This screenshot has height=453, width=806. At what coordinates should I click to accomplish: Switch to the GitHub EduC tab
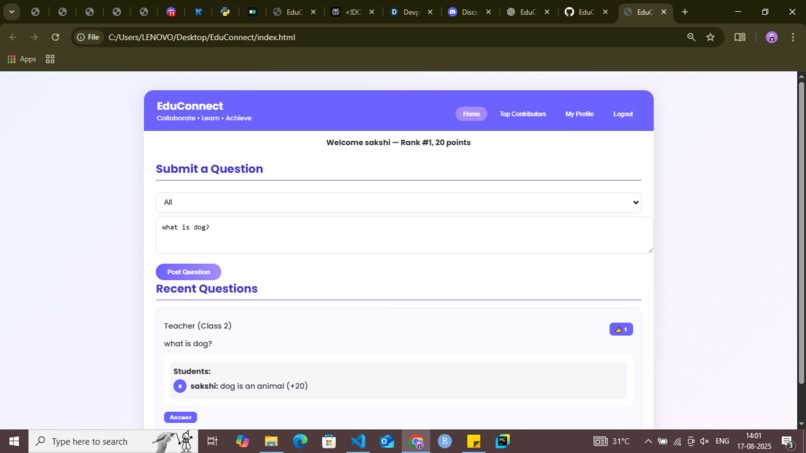[580, 12]
